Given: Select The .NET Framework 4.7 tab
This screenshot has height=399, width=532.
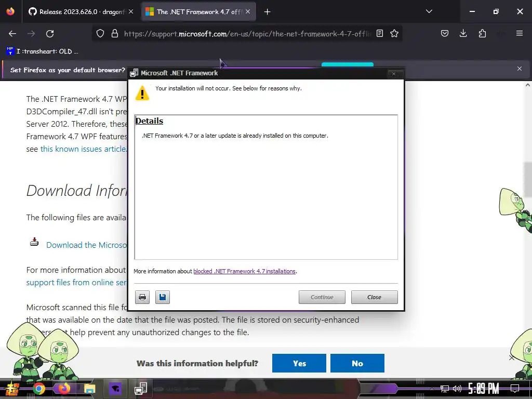Looking at the screenshot, I should coord(198,12).
